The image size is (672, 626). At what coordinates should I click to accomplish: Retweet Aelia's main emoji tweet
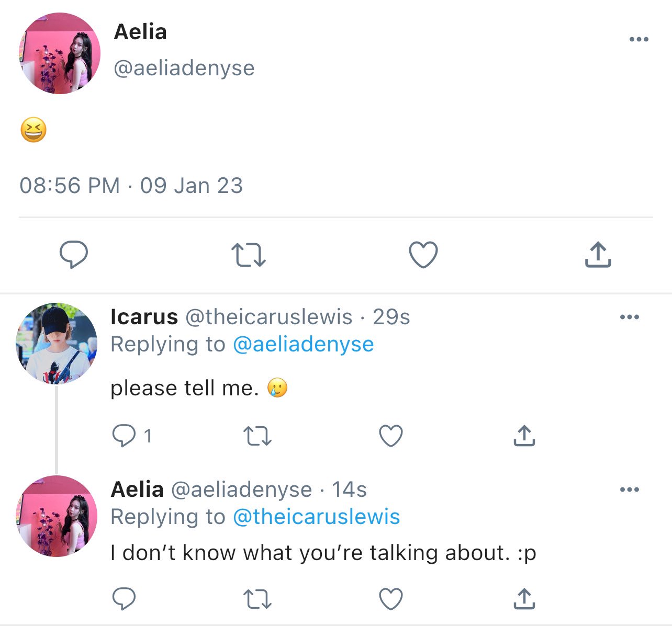pyautogui.click(x=249, y=255)
